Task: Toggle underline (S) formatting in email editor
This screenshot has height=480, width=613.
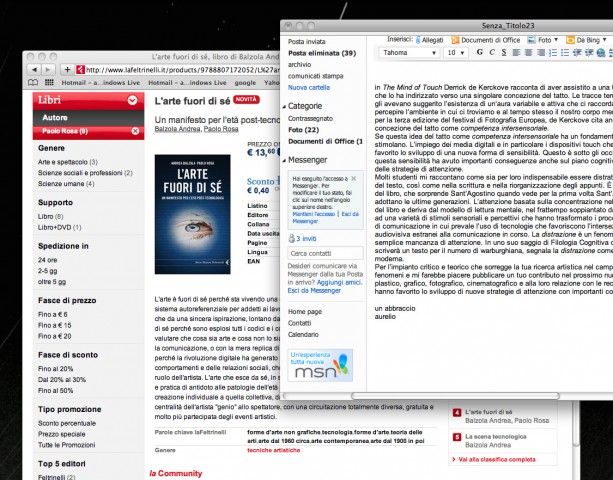Action: (504, 52)
